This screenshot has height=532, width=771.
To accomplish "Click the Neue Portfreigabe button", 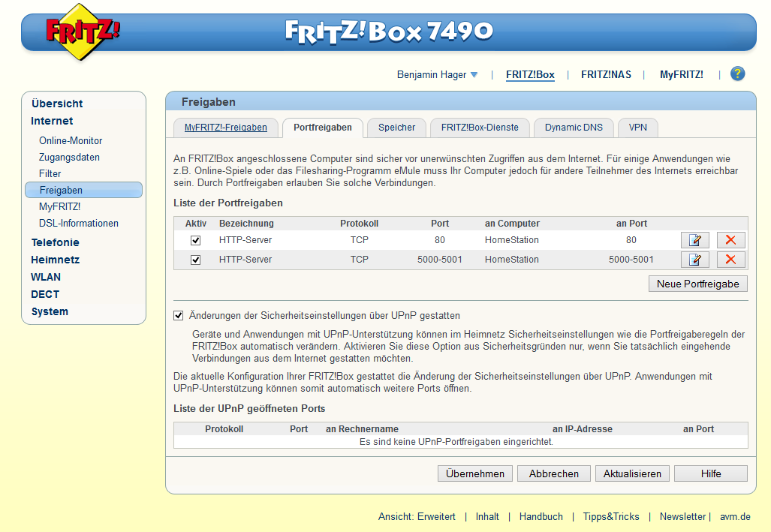I will [x=697, y=284].
